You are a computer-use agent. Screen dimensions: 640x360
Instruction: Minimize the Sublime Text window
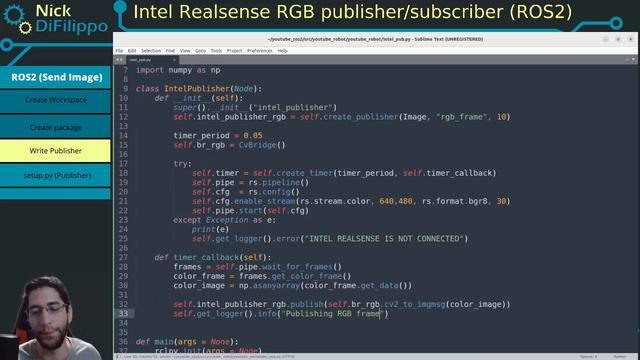tap(606, 39)
